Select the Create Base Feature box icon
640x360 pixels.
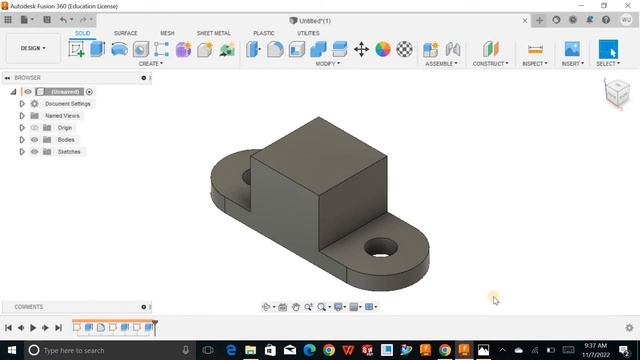coord(205,49)
